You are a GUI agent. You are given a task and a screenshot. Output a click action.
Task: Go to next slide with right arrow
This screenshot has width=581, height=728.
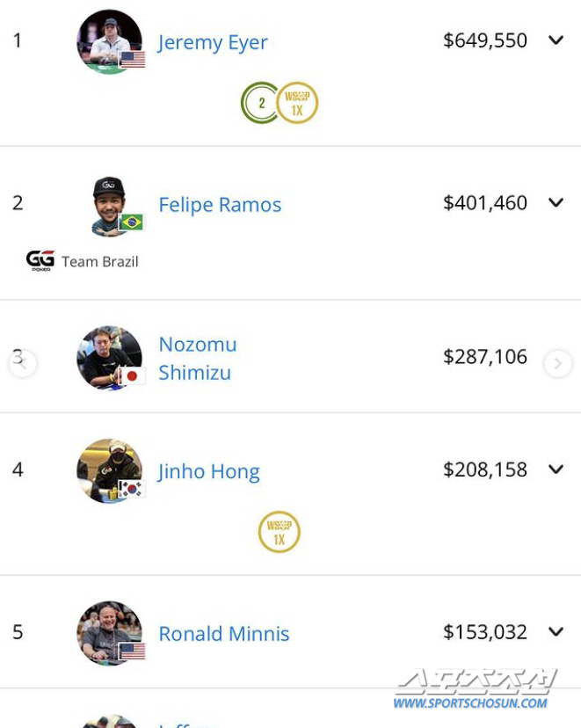click(558, 363)
